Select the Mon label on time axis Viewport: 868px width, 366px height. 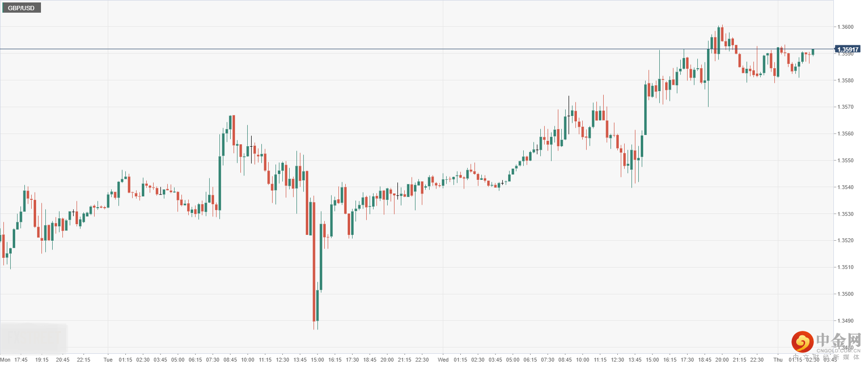[5, 360]
